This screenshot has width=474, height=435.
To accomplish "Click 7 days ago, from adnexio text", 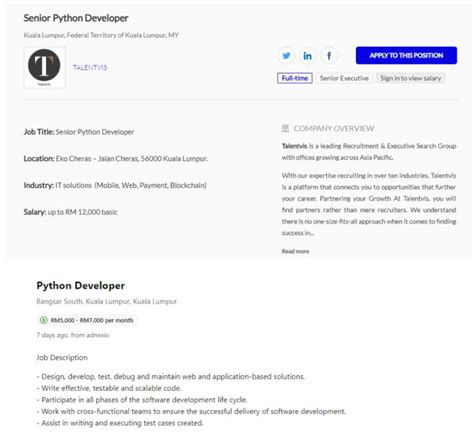I will pyautogui.click(x=73, y=335).
